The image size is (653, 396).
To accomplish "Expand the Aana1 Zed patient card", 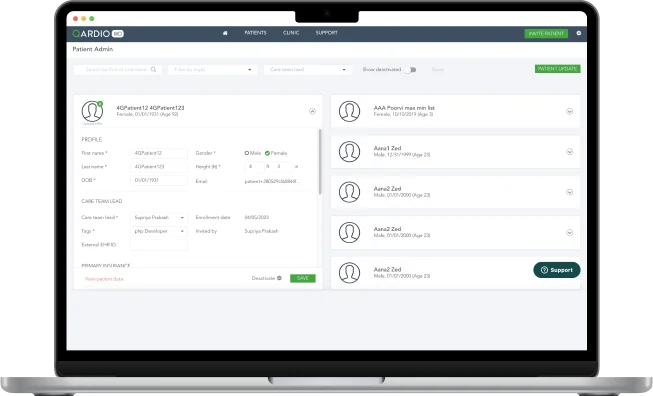I will point(569,152).
